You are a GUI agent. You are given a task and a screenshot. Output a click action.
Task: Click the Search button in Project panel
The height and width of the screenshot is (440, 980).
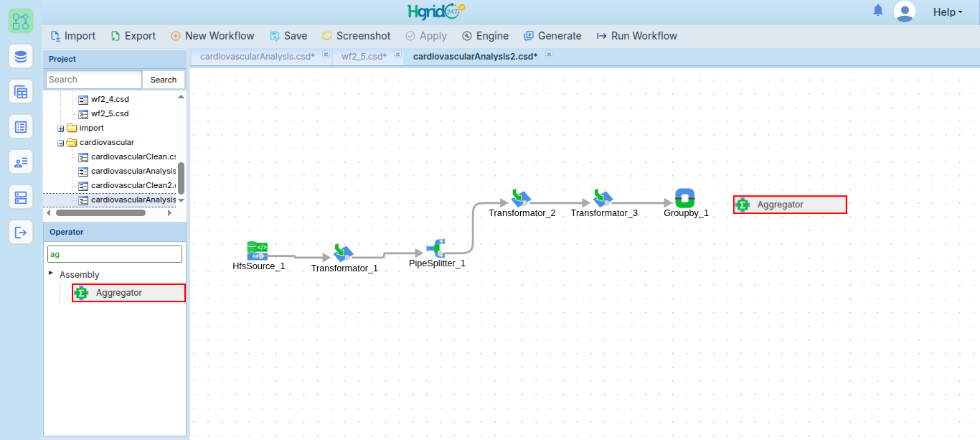coord(164,80)
